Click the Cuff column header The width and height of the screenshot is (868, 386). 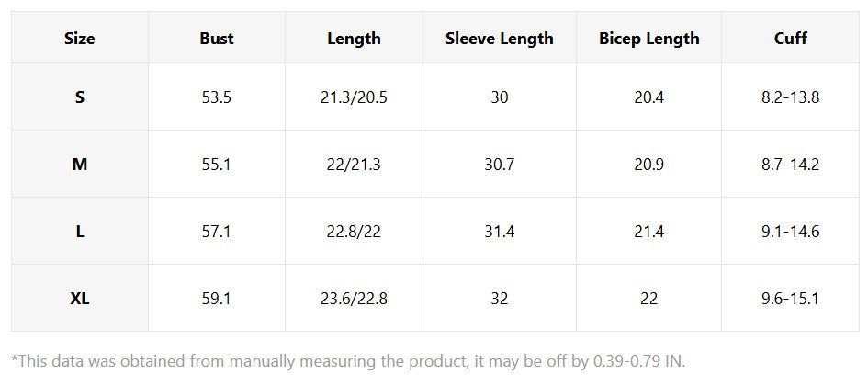[790, 39]
